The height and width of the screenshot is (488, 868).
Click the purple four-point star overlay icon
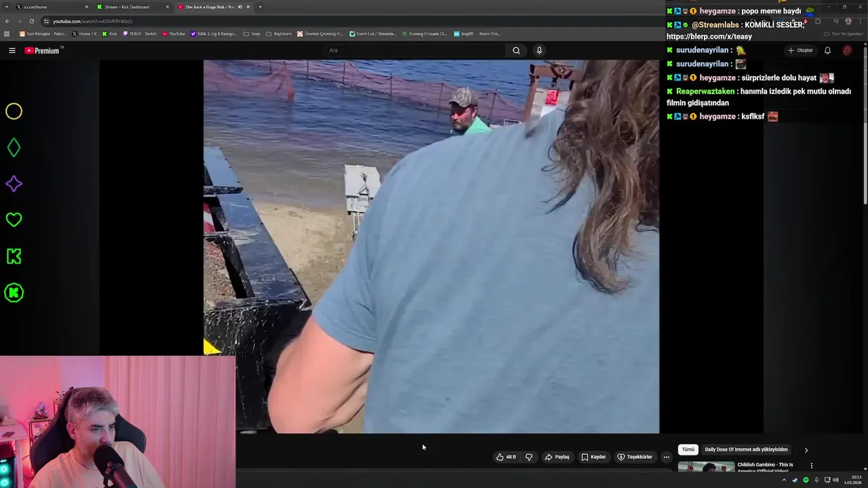(14, 184)
